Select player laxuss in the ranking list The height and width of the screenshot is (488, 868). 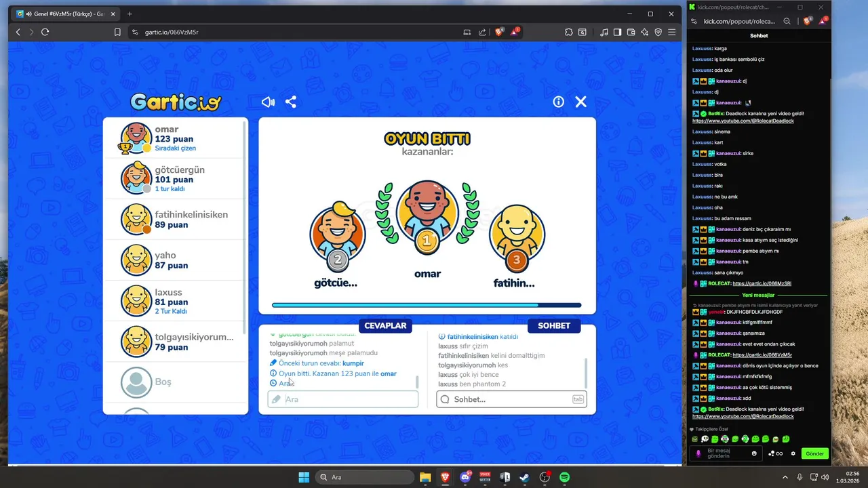(175, 301)
